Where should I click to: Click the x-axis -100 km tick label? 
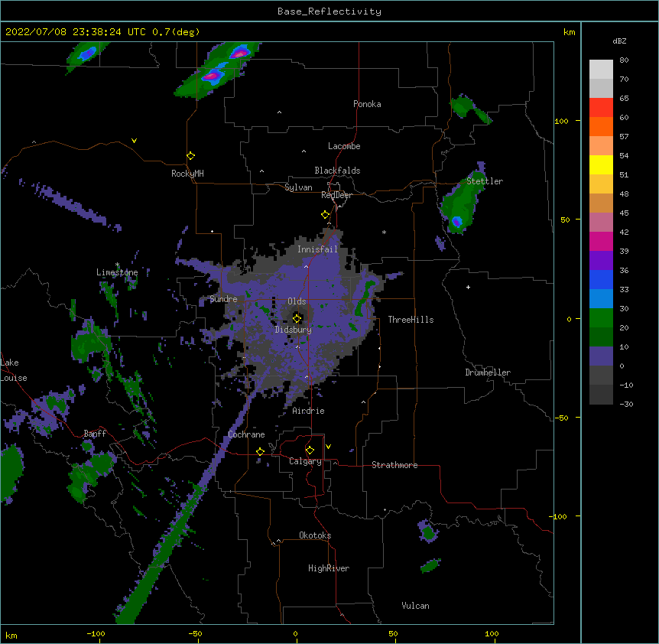pos(96,633)
